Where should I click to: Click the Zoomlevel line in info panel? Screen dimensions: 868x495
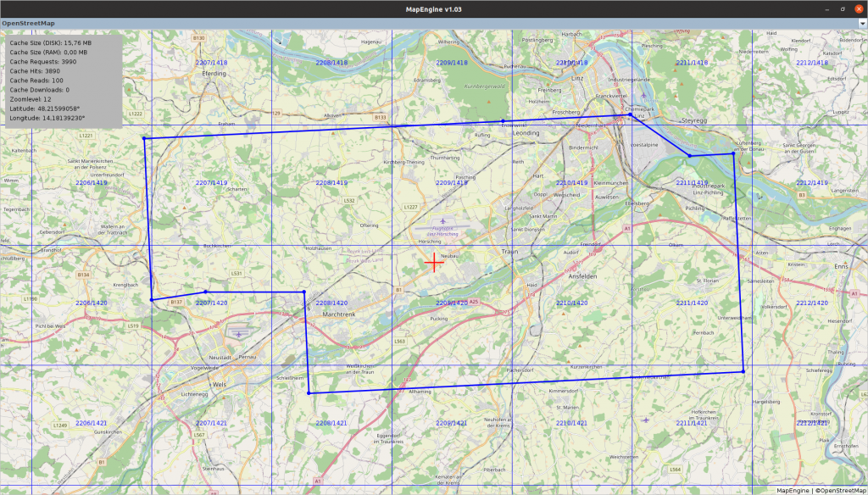pos(32,99)
